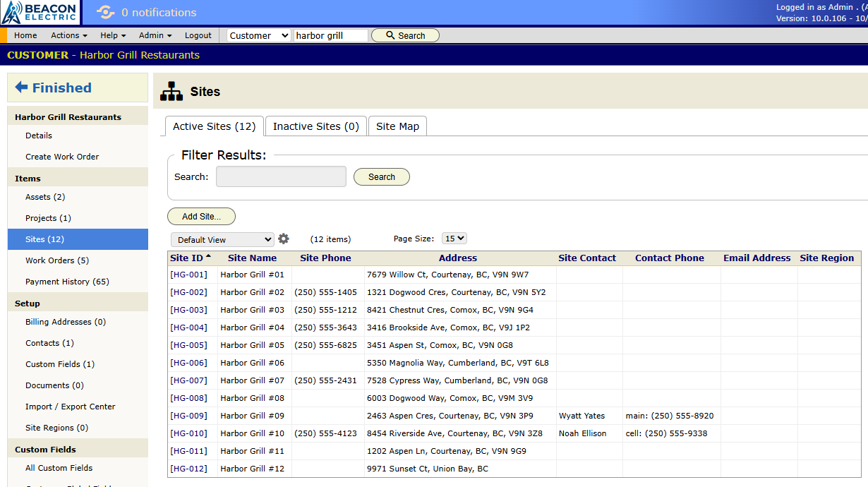Click the Filter Results Search button
Screen dimensions: 868x487
382,177
